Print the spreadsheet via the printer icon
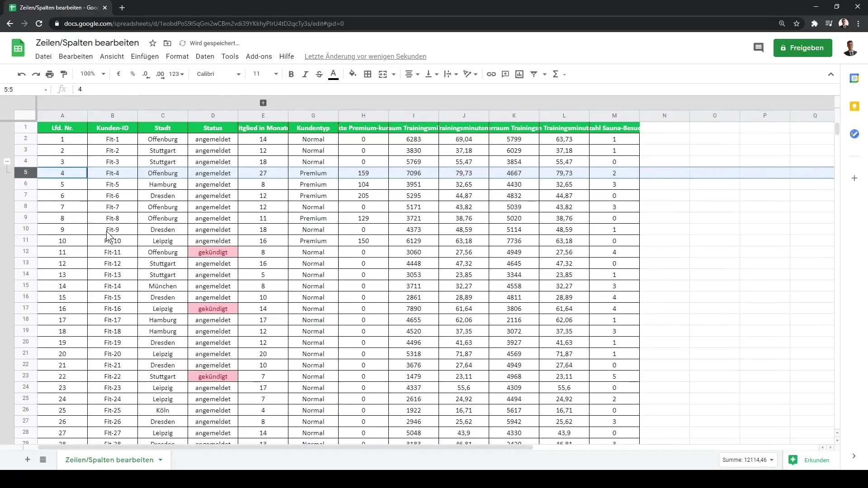 pos(50,74)
